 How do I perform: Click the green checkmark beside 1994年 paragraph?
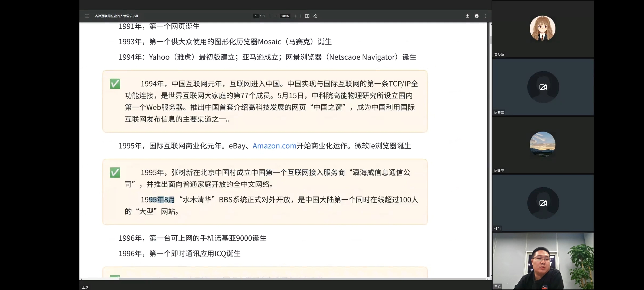(115, 84)
